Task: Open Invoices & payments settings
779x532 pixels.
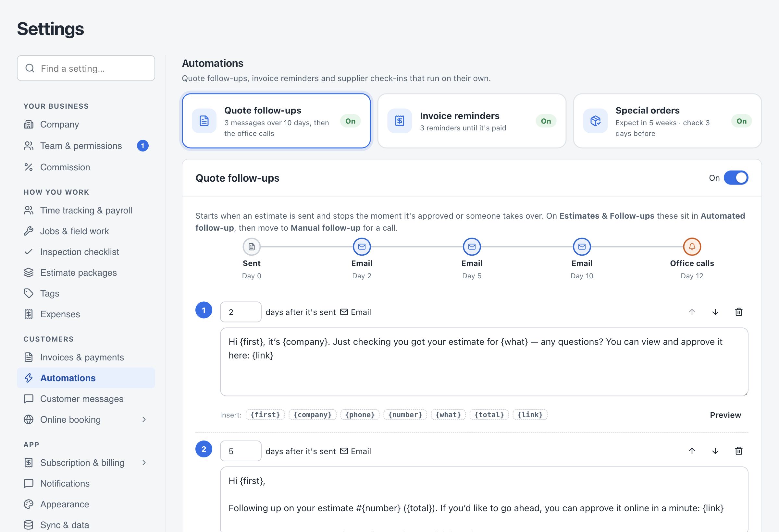Action: click(x=86, y=357)
